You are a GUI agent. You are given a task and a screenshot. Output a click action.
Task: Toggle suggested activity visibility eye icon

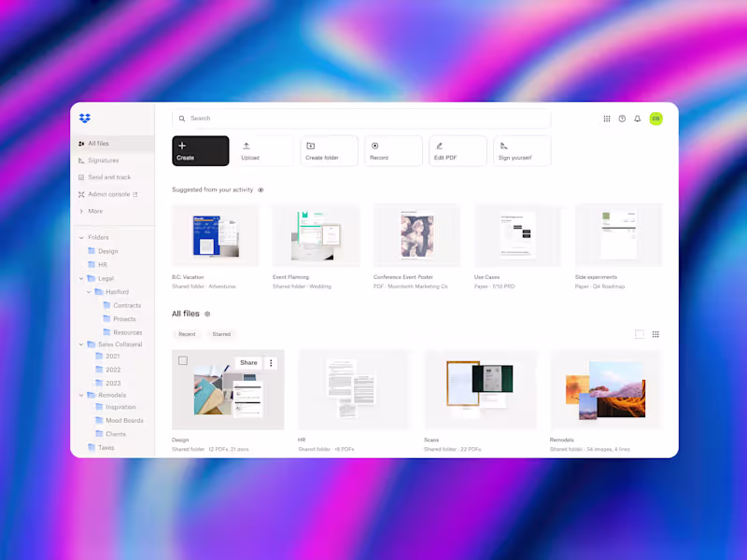point(261,190)
